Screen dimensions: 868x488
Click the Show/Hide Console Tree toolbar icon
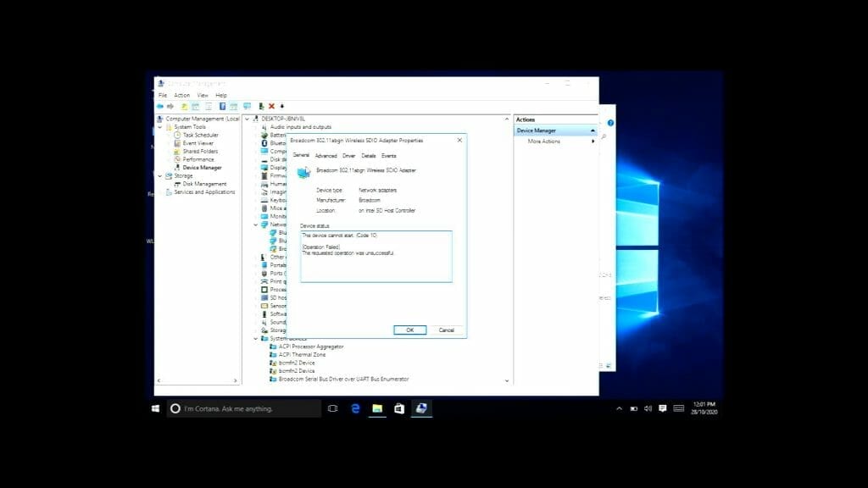click(x=197, y=105)
